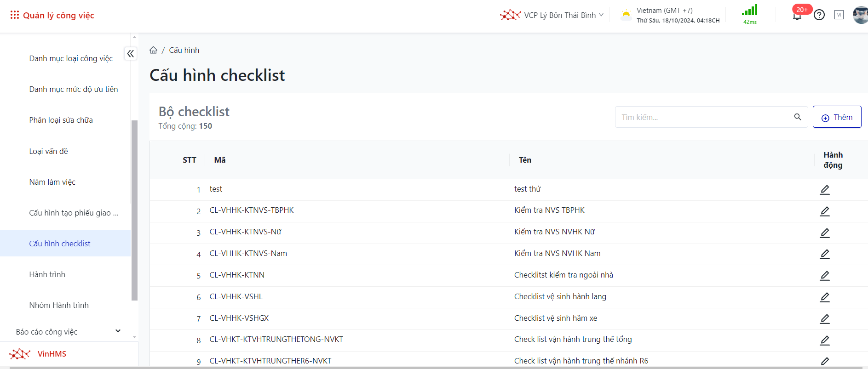The height and width of the screenshot is (369, 868).
Task: Click the Hành động column header
Action: 833,160
